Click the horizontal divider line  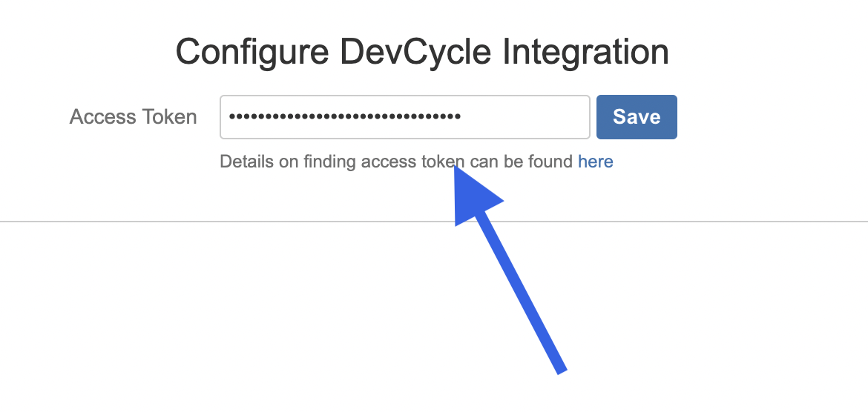[x=223, y=221]
